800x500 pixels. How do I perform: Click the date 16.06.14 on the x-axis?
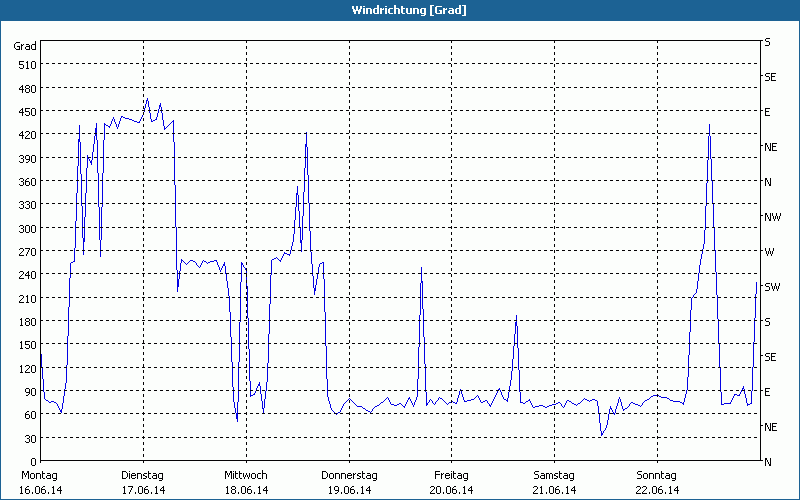[40, 490]
